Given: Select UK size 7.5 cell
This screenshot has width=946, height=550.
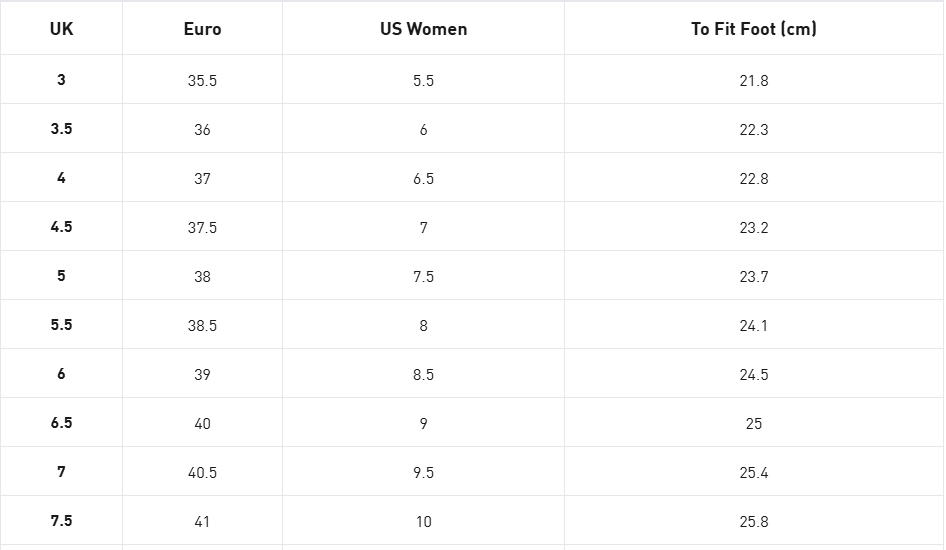Looking at the screenshot, I should click(62, 520).
